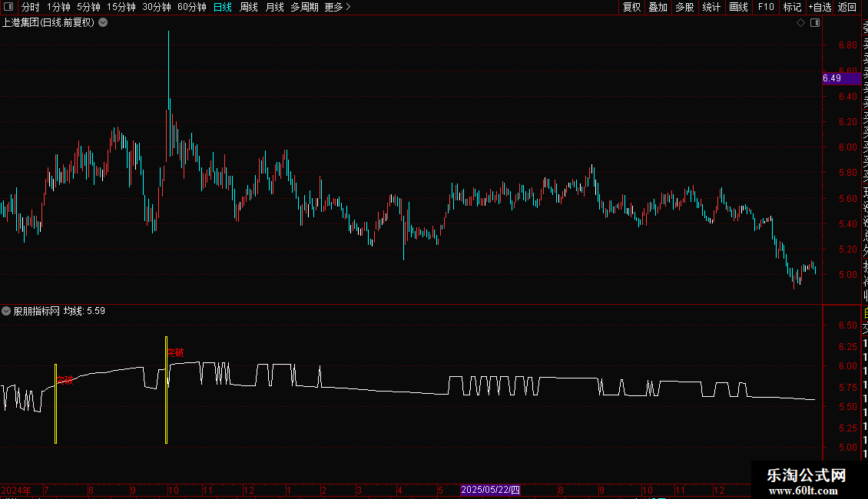The height and width of the screenshot is (499, 868).
Task: Click the 统计 statistics button
Action: [711, 7]
